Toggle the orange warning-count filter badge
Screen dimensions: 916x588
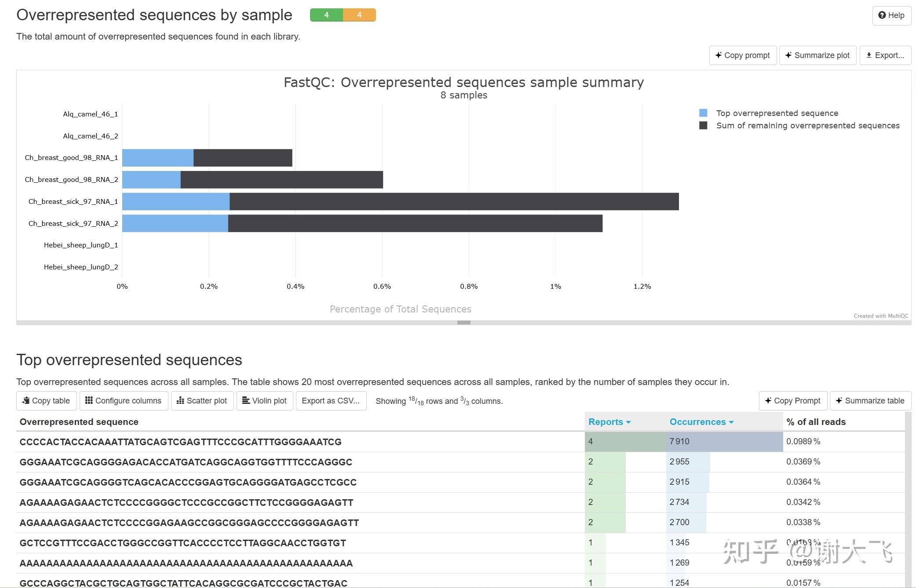360,15
